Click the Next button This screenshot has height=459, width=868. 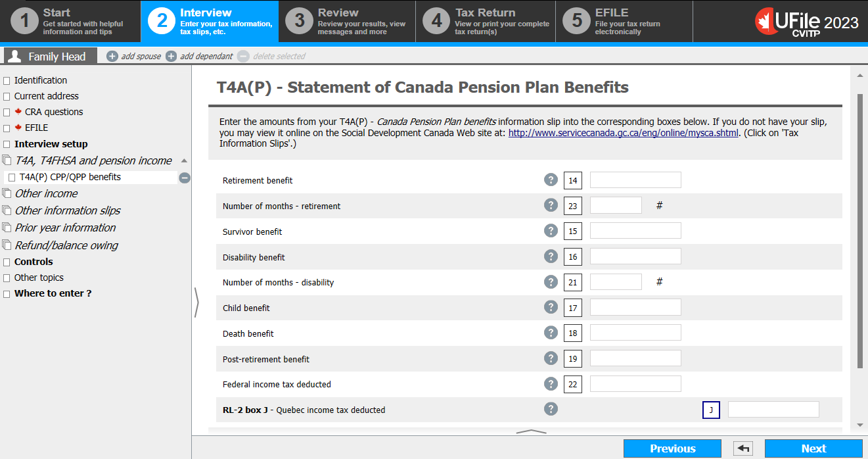pos(813,448)
